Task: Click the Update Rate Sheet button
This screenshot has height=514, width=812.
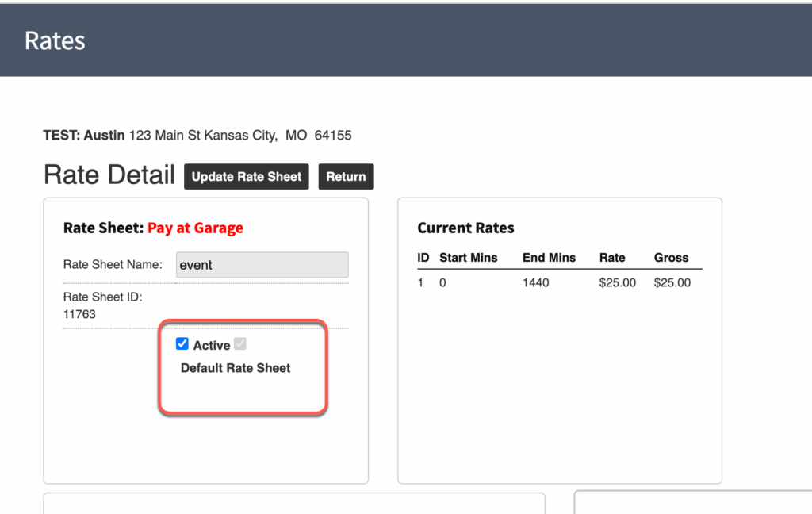Action: tap(247, 177)
